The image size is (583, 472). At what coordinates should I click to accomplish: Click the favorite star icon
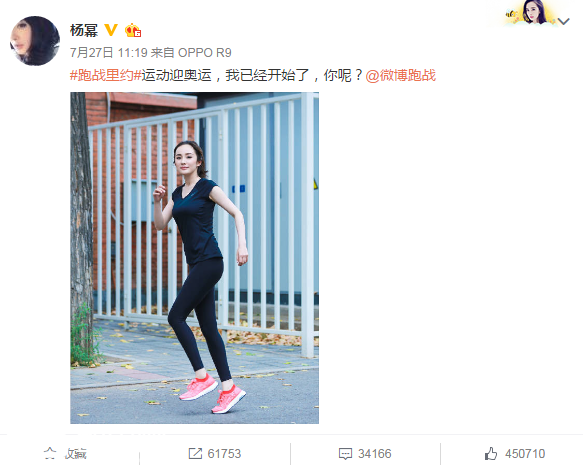click(50, 453)
